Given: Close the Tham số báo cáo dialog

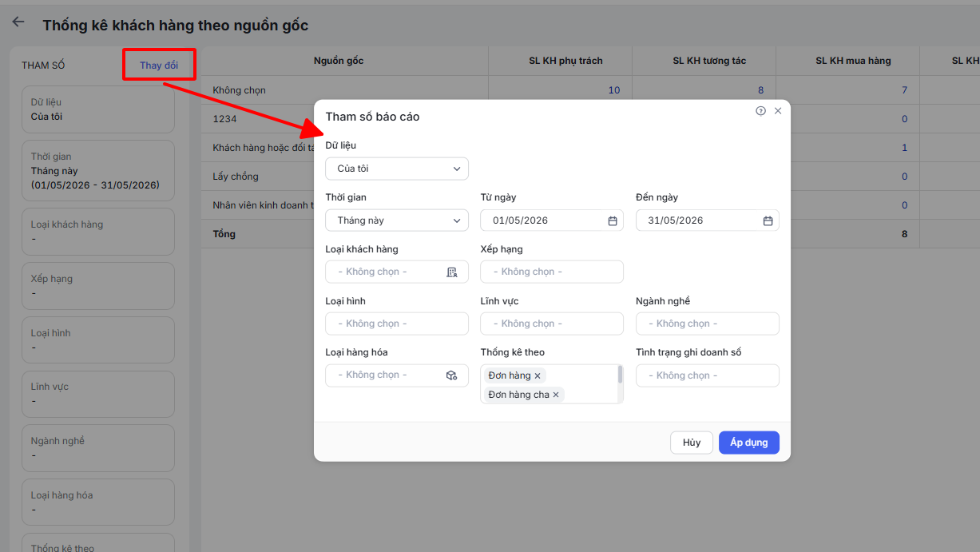Looking at the screenshot, I should (778, 111).
